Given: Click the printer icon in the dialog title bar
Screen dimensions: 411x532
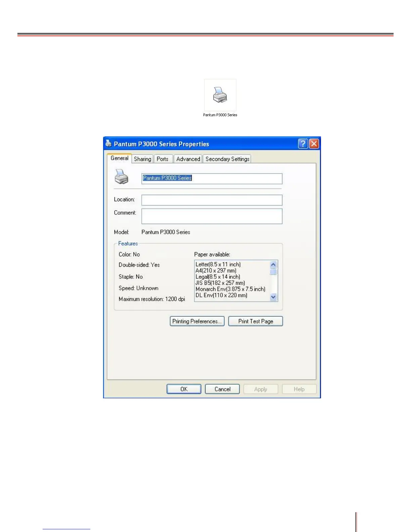Looking at the screenshot, I should pos(108,143).
